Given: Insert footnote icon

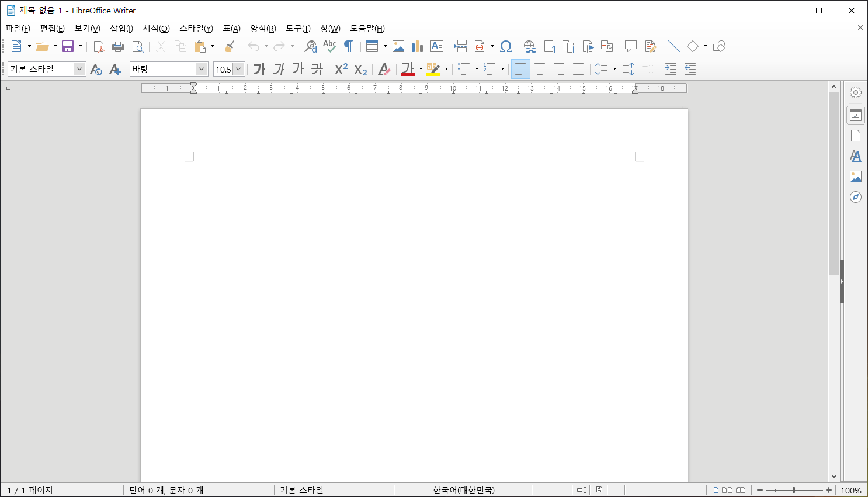Looking at the screenshot, I should coord(549,46).
